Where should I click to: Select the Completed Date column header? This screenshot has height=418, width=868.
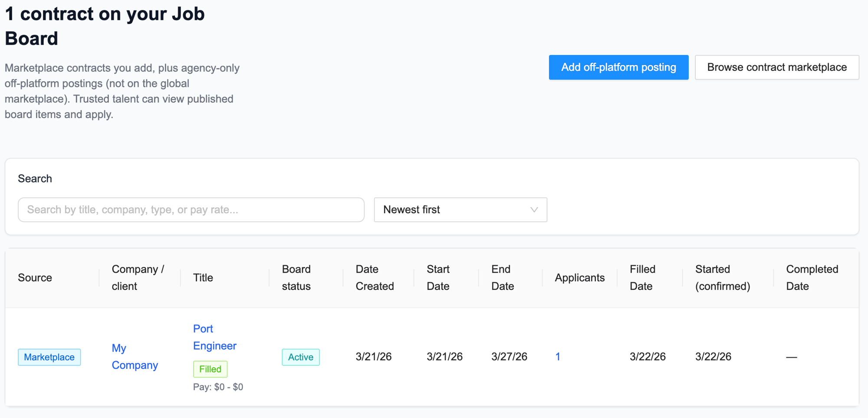point(812,278)
